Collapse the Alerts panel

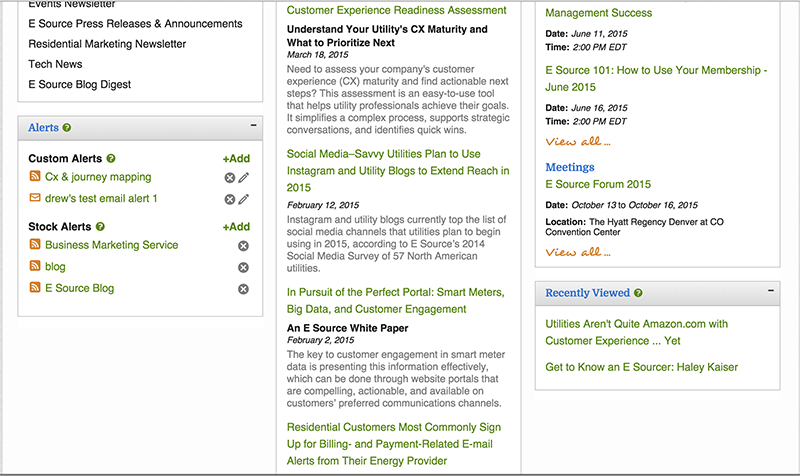coord(254,125)
